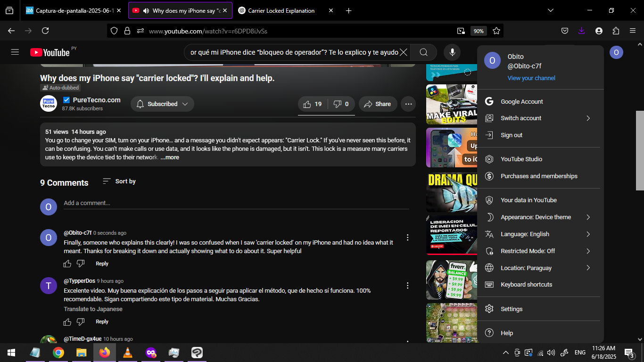Open the options menu for @Obito-c7f's comment

pos(408,237)
